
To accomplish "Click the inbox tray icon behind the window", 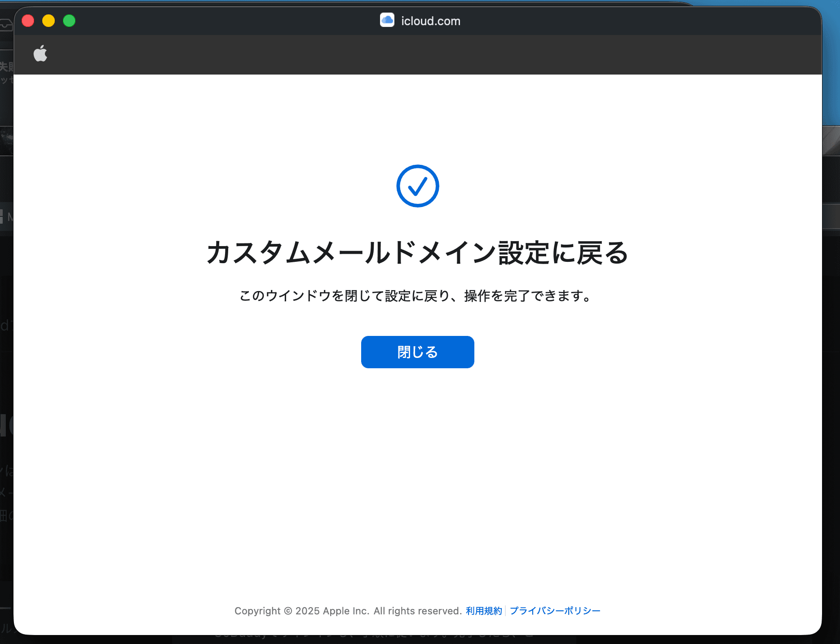I will 6,25.
